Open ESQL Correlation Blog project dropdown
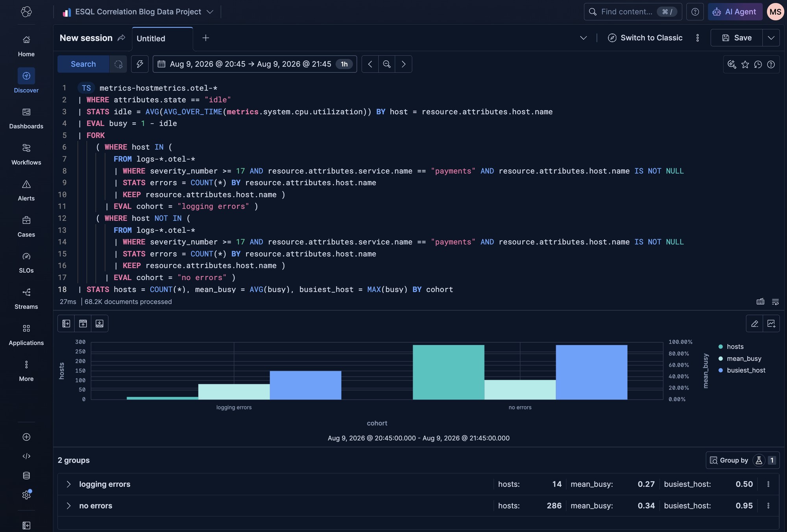The width and height of the screenshot is (787, 532). (138, 12)
